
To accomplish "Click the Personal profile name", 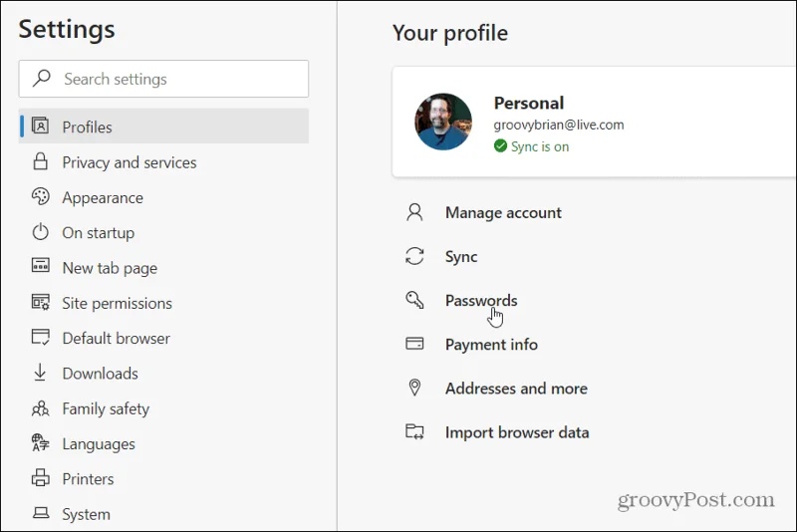I will pos(529,104).
